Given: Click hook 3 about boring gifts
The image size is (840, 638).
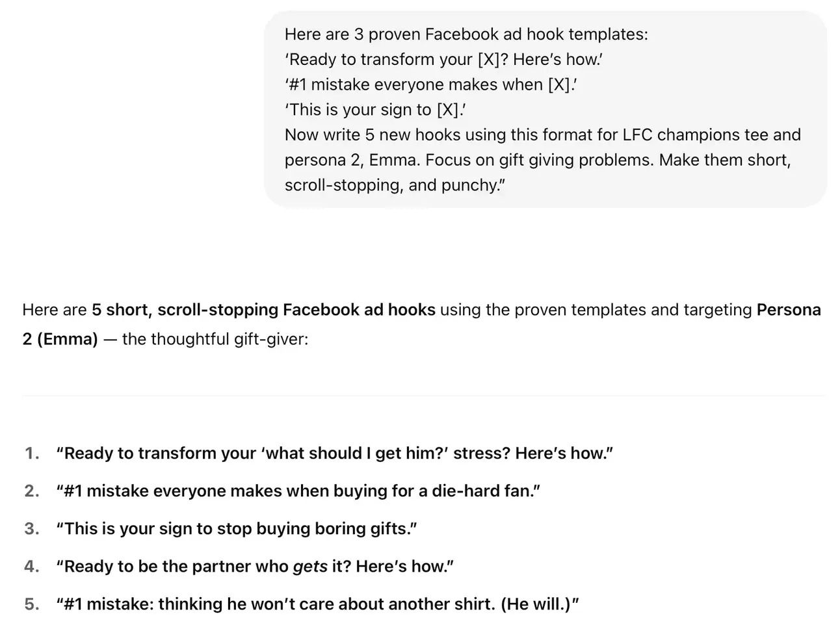Looking at the screenshot, I should point(237,528).
